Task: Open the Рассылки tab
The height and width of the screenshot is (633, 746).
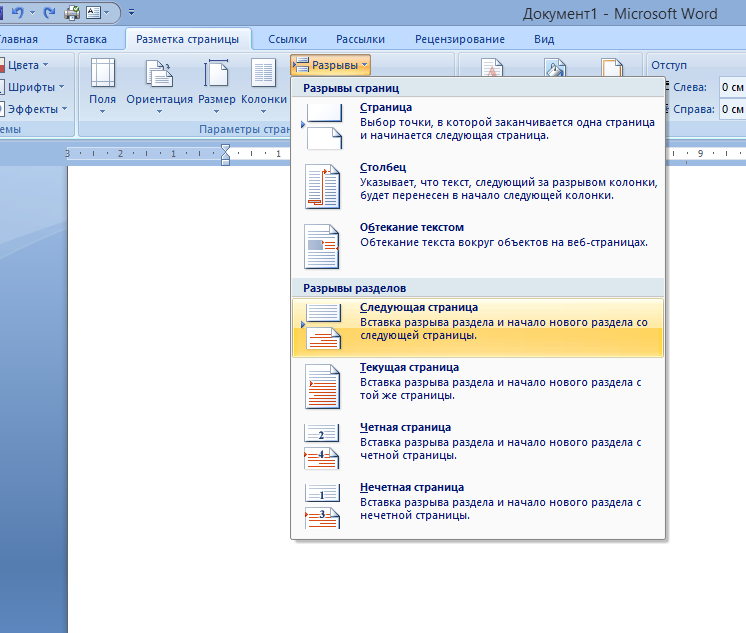Action: click(x=360, y=39)
